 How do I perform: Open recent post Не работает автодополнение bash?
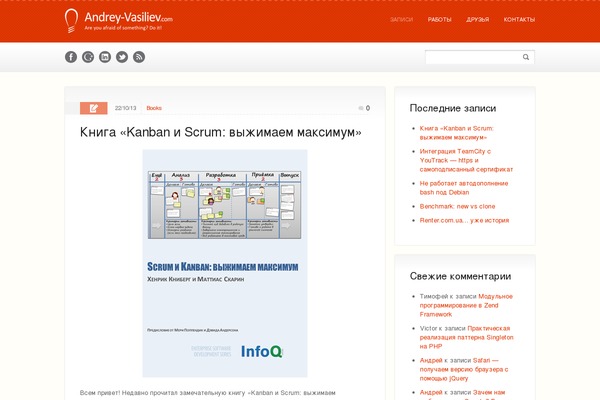point(464,188)
